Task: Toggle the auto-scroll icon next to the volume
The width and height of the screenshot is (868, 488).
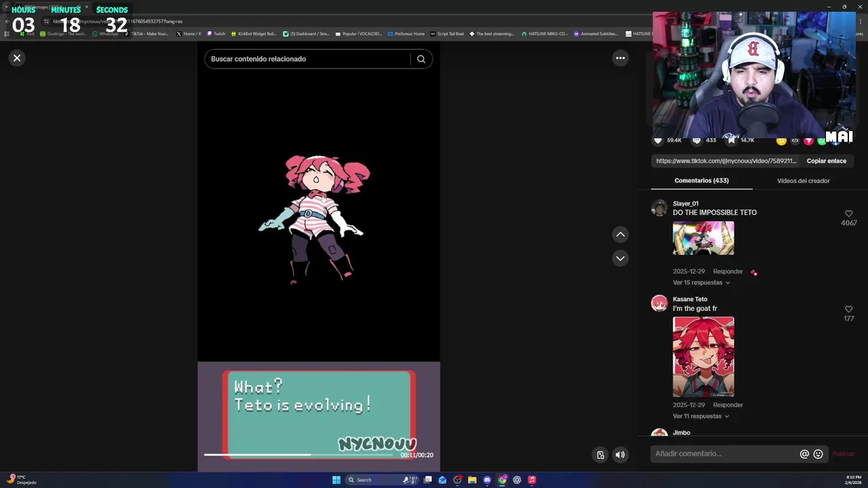Action: click(x=600, y=455)
